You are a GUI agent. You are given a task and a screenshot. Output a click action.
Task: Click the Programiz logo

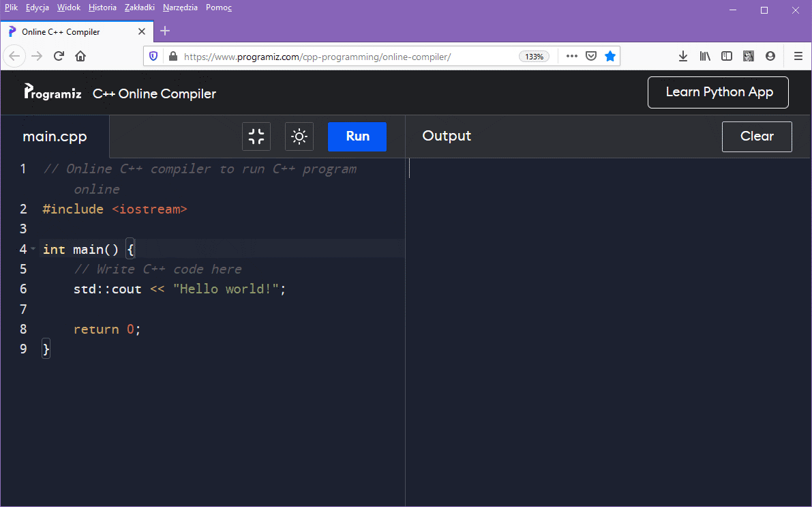click(x=52, y=93)
